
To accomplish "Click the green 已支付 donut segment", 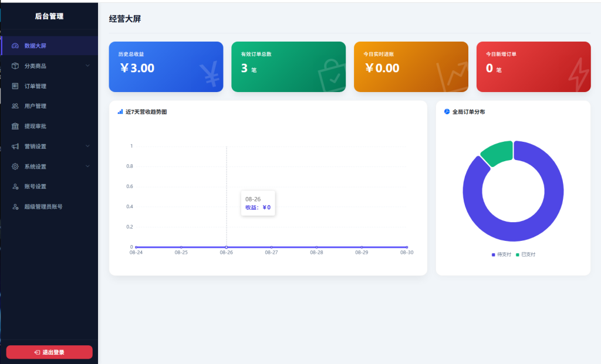I will coord(498,152).
